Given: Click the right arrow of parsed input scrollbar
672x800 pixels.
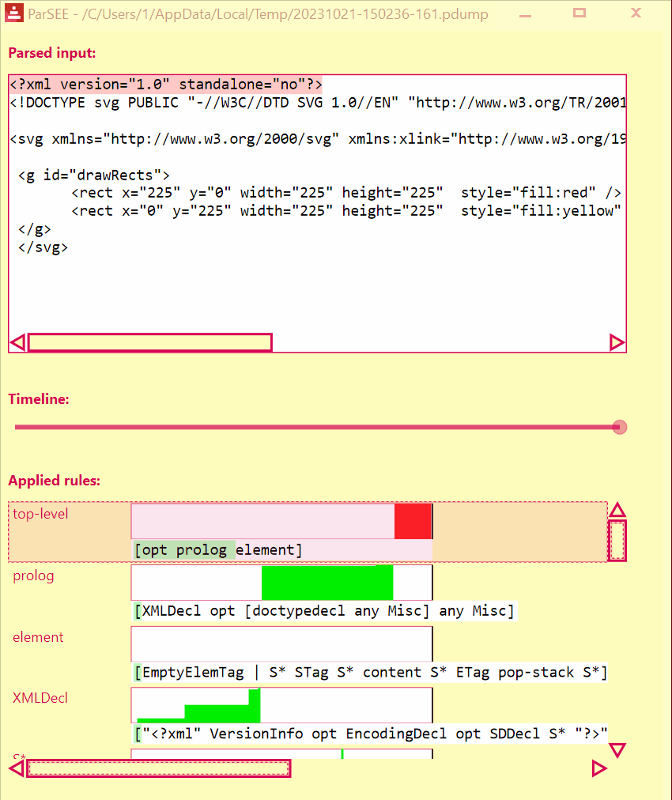Looking at the screenshot, I should point(617,342).
